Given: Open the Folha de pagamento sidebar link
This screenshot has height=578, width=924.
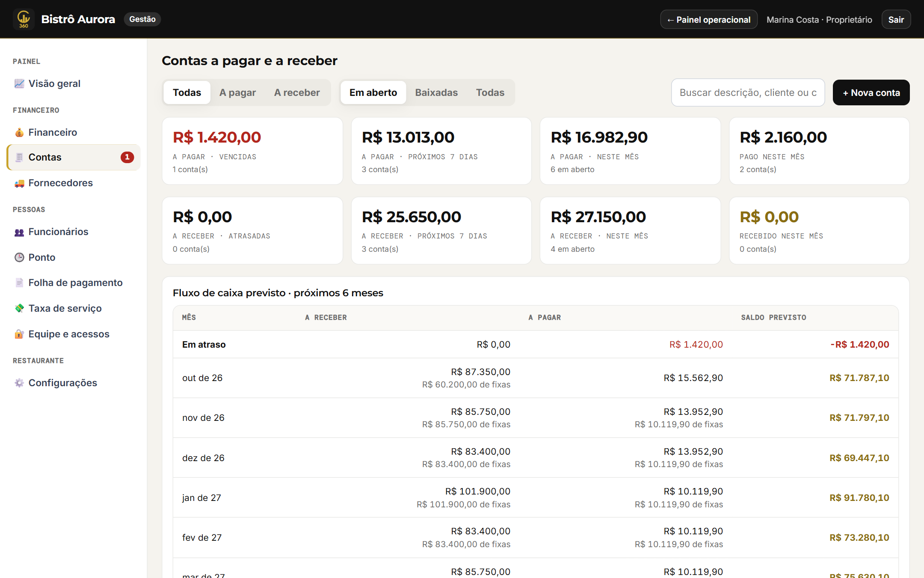Looking at the screenshot, I should [74, 283].
